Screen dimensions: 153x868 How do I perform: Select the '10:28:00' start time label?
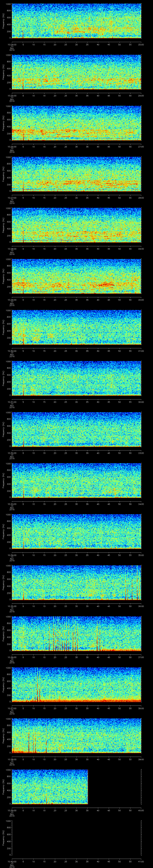(12, 249)
